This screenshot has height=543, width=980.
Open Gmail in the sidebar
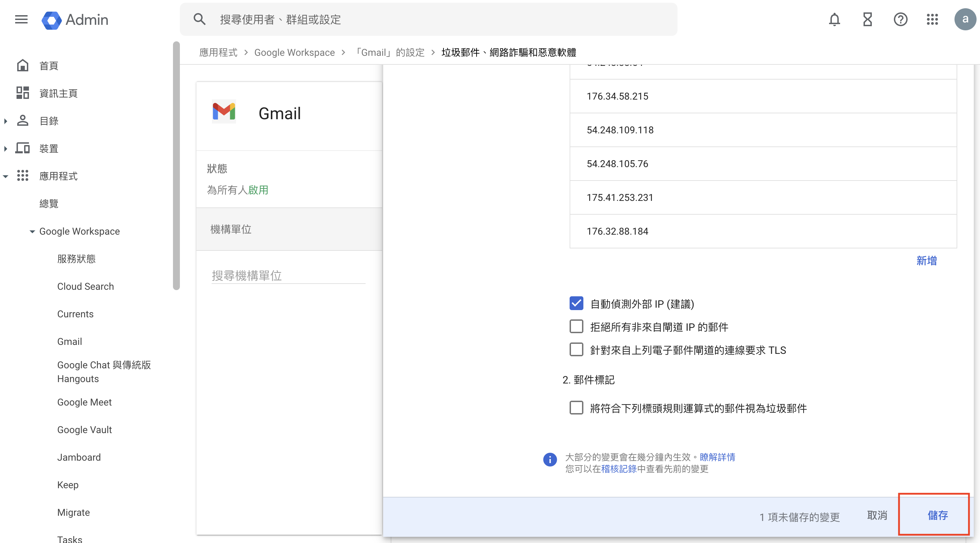[70, 341]
